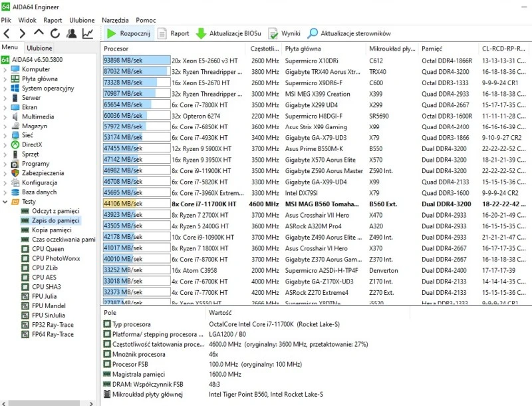This screenshot has height=406, width=532.
Task: Sort results by the Procesor column header
Action: coord(116,49)
